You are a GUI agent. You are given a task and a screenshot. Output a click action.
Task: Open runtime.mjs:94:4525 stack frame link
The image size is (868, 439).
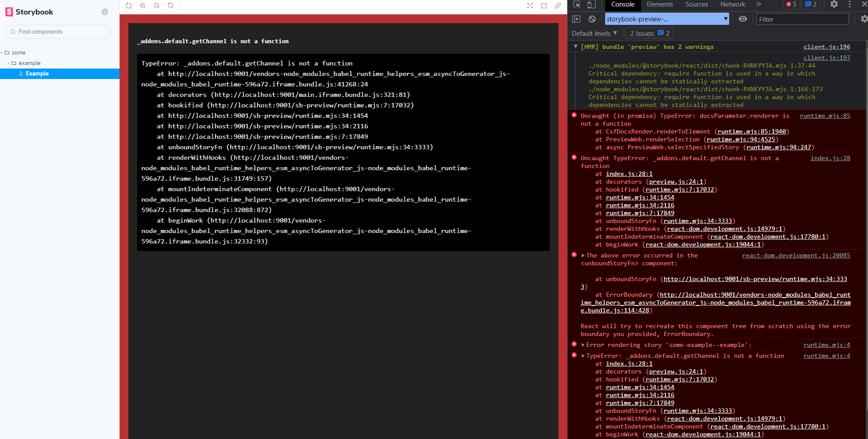741,139
